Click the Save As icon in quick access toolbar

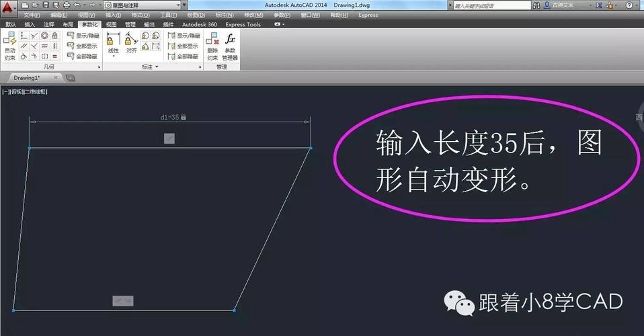click(x=56, y=5)
